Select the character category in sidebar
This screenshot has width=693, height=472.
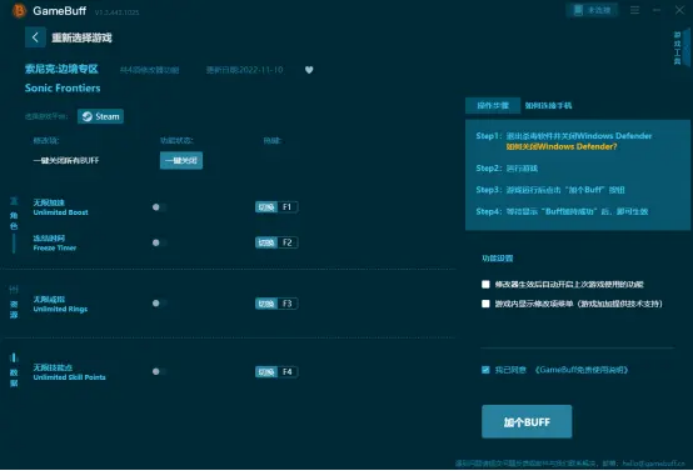(x=14, y=214)
